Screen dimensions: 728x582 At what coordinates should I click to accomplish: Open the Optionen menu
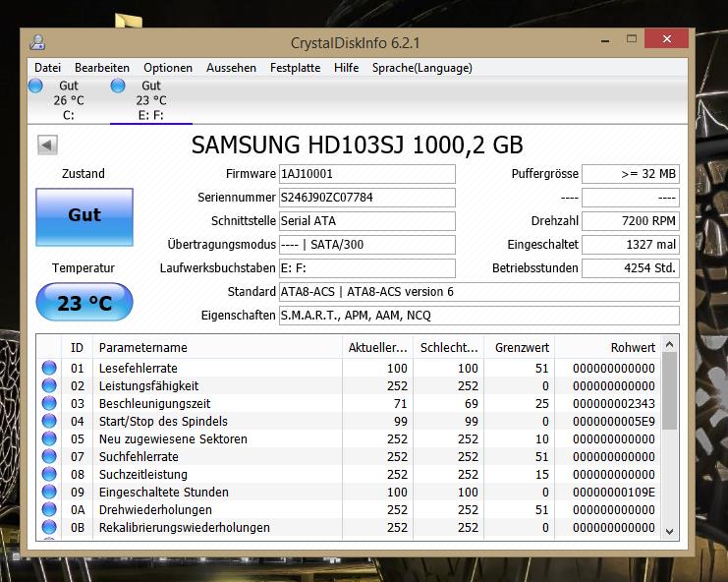(x=168, y=68)
